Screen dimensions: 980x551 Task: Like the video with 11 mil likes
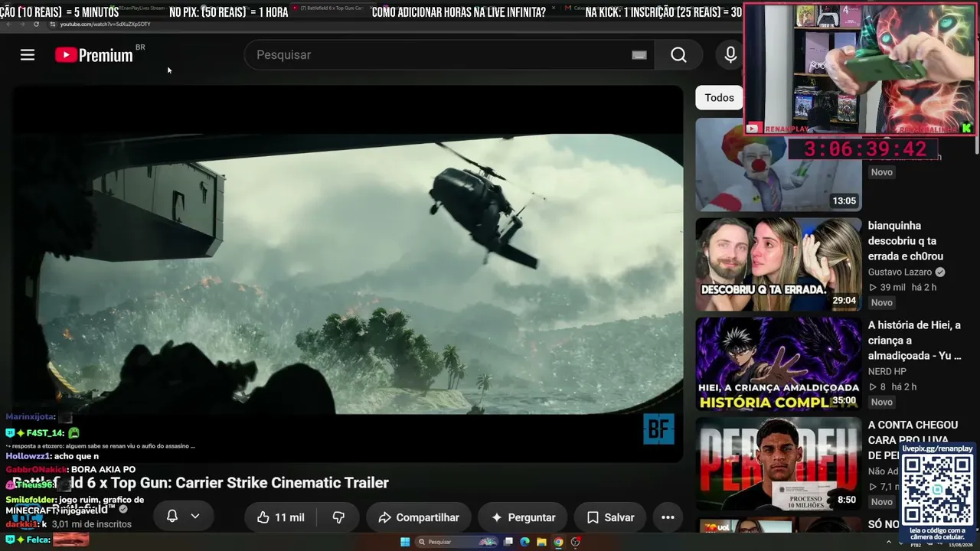(280, 517)
